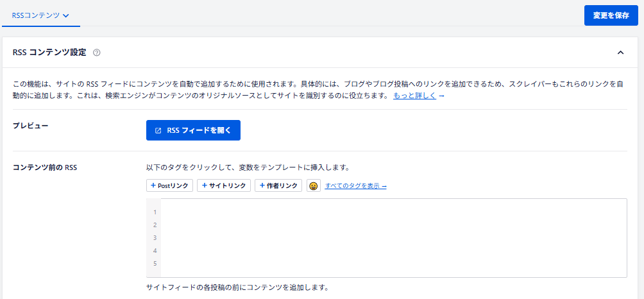
Task: Select line number 1 in the editor
Action: tap(155, 212)
